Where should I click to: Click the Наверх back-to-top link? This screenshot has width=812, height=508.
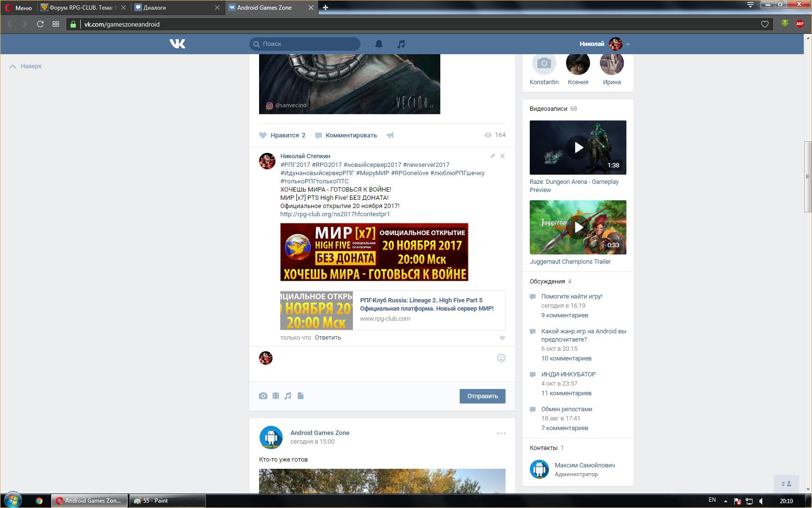(x=26, y=66)
